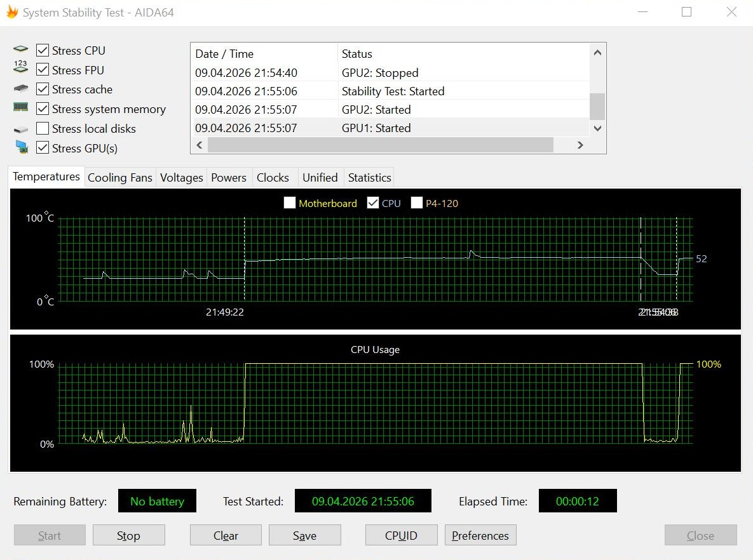The height and width of the screenshot is (560, 753).
Task: Click the log scroll down arrow
Action: [597, 128]
